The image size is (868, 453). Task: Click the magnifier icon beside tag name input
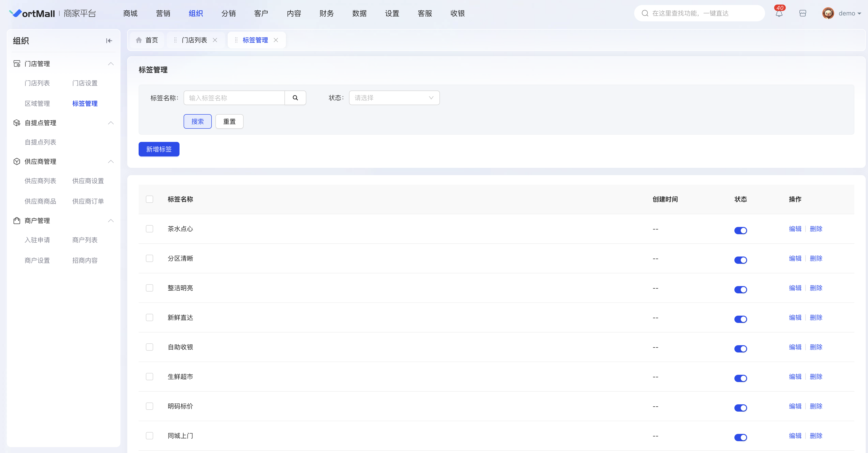295,98
